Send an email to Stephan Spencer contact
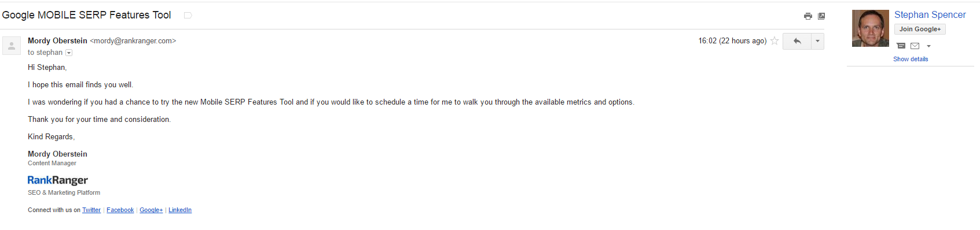 click(915, 46)
